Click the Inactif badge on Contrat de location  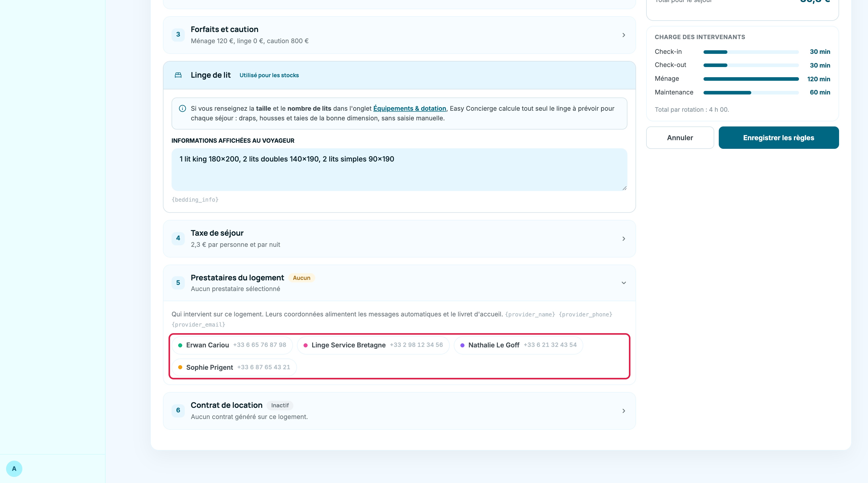pyautogui.click(x=280, y=405)
